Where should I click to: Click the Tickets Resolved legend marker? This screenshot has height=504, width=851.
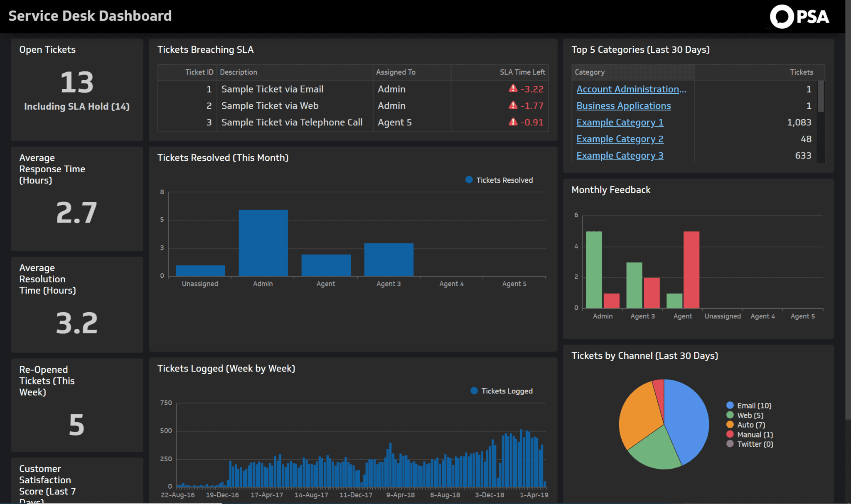[469, 180]
